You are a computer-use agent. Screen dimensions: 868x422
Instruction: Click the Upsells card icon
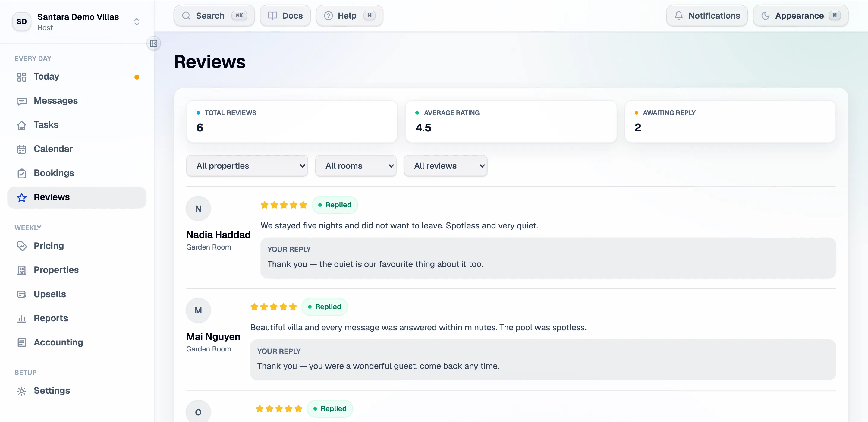click(22, 294)
